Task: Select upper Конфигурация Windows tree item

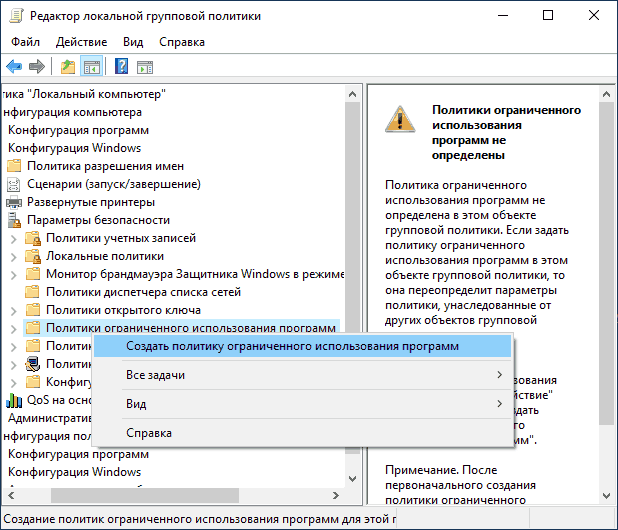Action: (x=74, y=148)
